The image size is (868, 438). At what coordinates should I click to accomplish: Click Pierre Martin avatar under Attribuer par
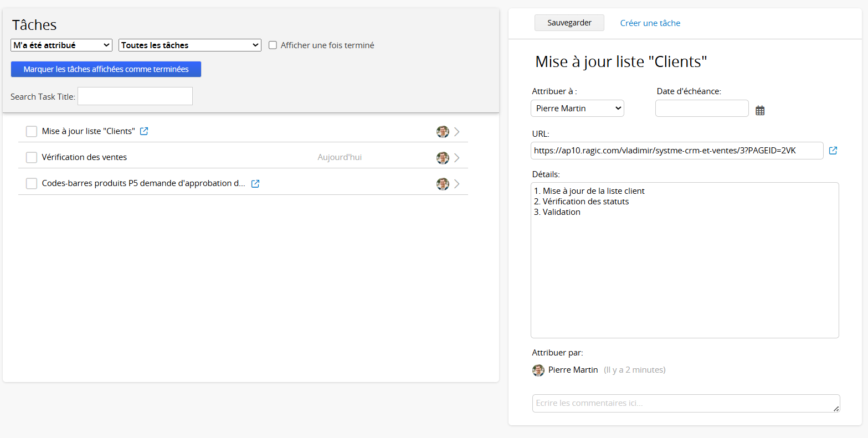[x=538, y=370]
